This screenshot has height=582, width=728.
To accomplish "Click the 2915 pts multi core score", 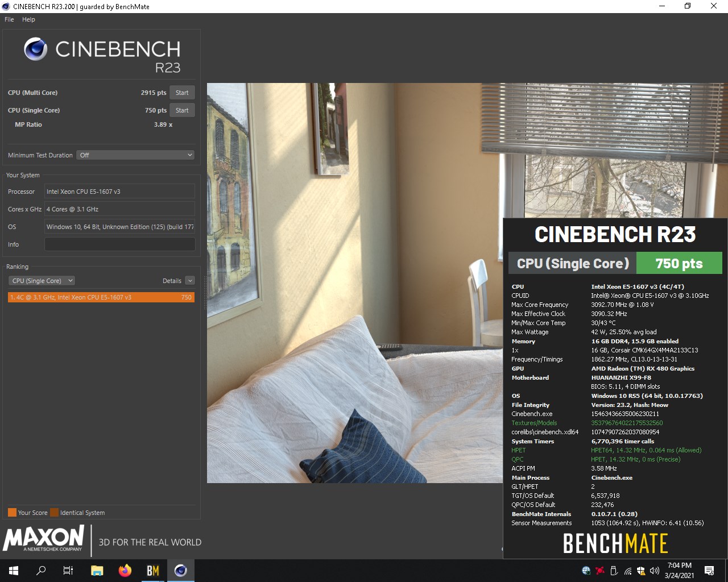I will click(154, 93).
